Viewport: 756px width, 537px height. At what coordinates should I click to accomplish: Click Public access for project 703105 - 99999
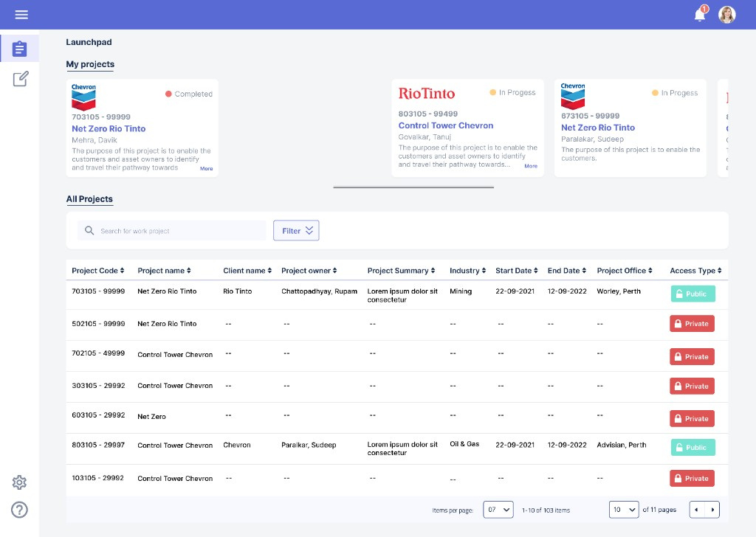tap(693, 294)
